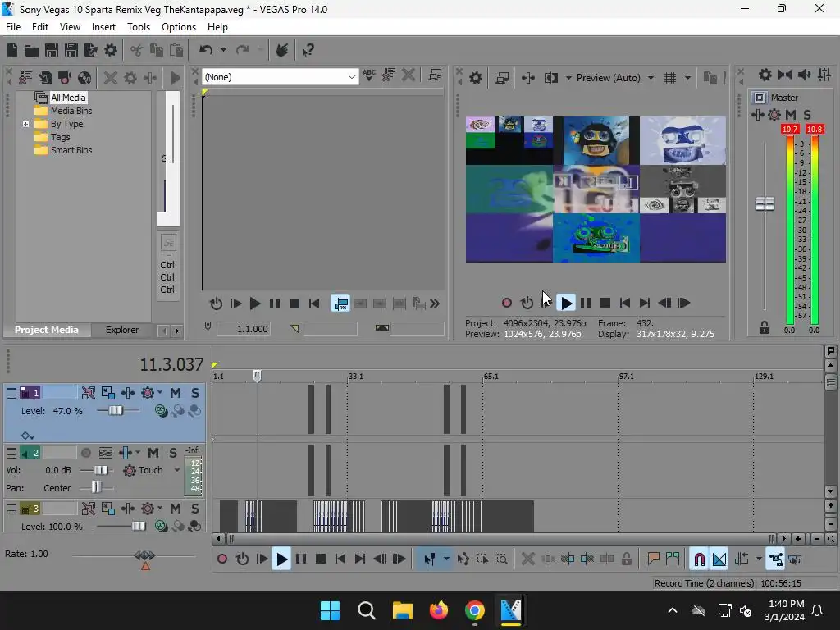Open the Edit menu
This screenshot has height=630, width=840.
tap(39, 27)
